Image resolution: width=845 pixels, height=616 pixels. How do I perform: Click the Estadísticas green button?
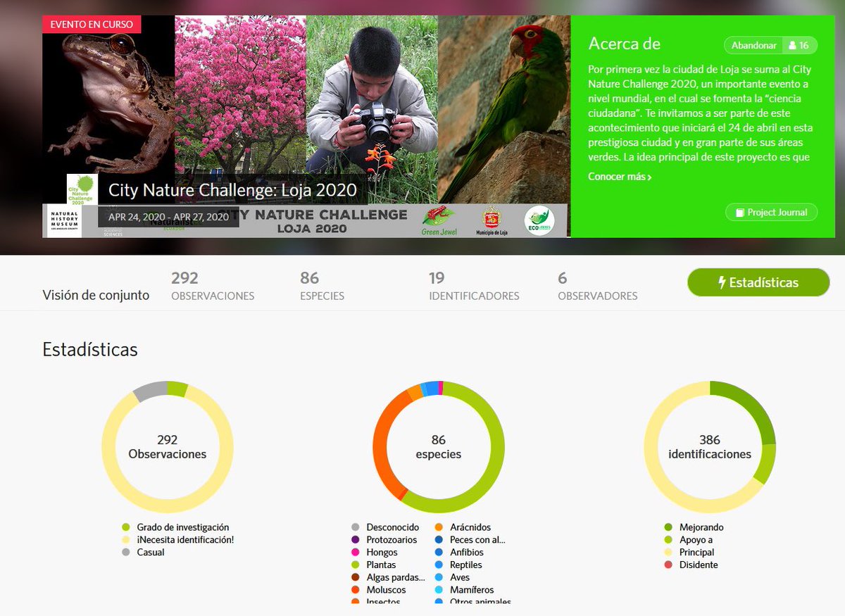(758, 282)
